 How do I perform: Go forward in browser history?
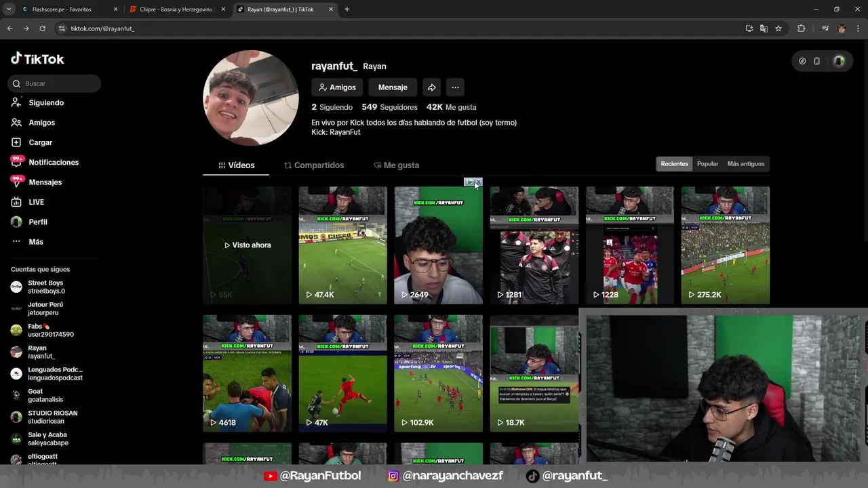pos(26,28)
